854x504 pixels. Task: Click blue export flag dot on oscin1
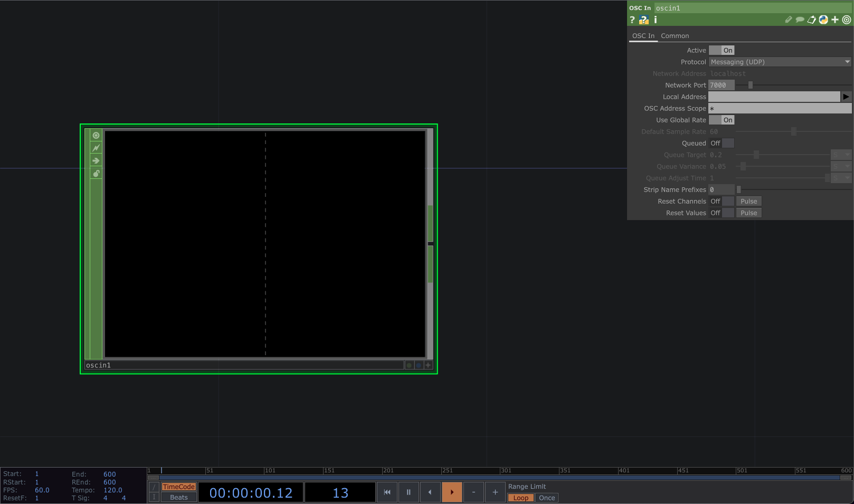pos(419,365)
